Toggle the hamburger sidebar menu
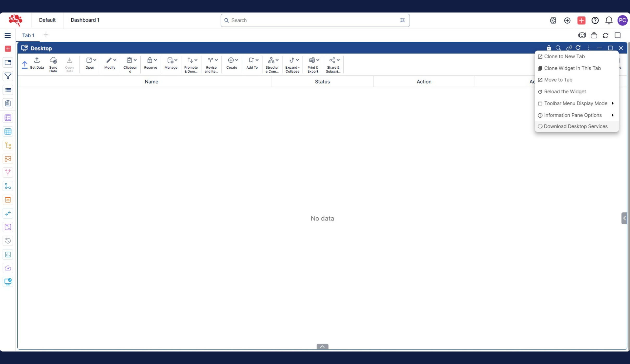The image size is (630, 364). (x=8, y=35)
